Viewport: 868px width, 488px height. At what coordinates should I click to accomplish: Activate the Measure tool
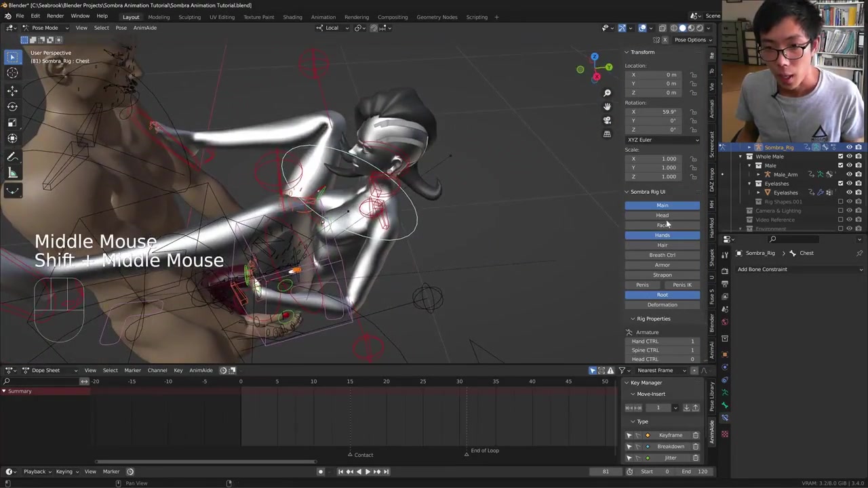[12, 174]
